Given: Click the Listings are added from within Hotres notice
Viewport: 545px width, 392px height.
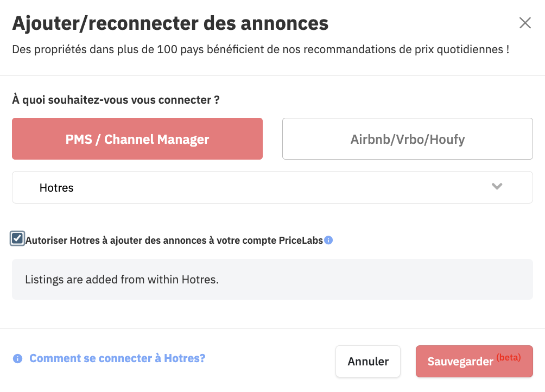Looking at the screenshot, I should (x=272, y=280).
